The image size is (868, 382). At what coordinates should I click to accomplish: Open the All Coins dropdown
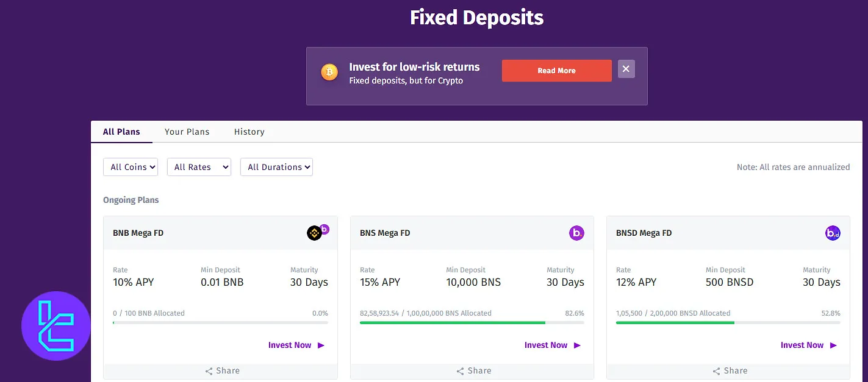coord(130,167)
